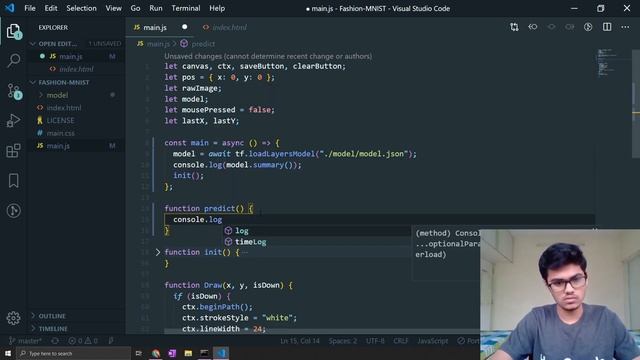Split the editor to the right
Viewport: 640px width, 360px height.
pyautogui.click(x=607, y=27)
